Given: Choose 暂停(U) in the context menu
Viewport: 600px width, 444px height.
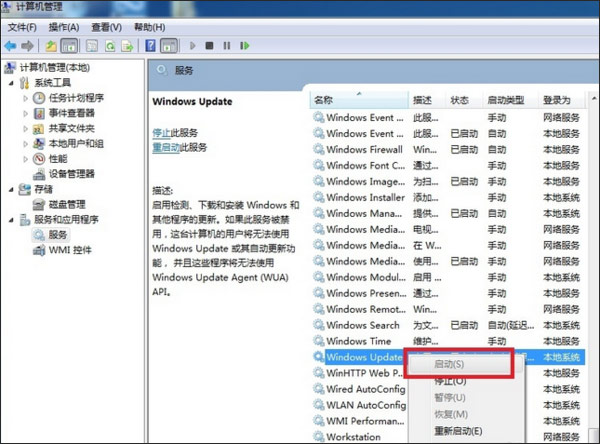Looking at the screenshot, I should tap(466, 398).
